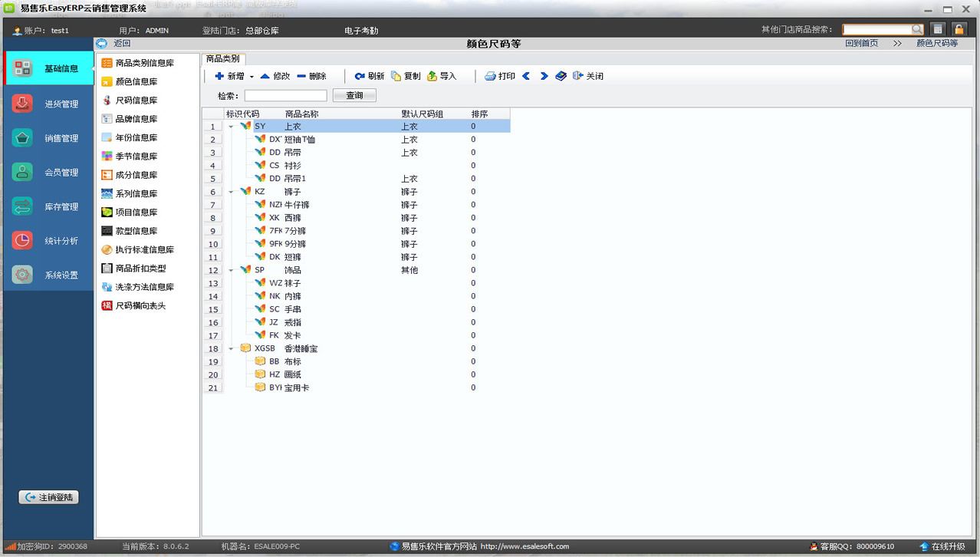Click the lock icon in top bar

(958, 29)
